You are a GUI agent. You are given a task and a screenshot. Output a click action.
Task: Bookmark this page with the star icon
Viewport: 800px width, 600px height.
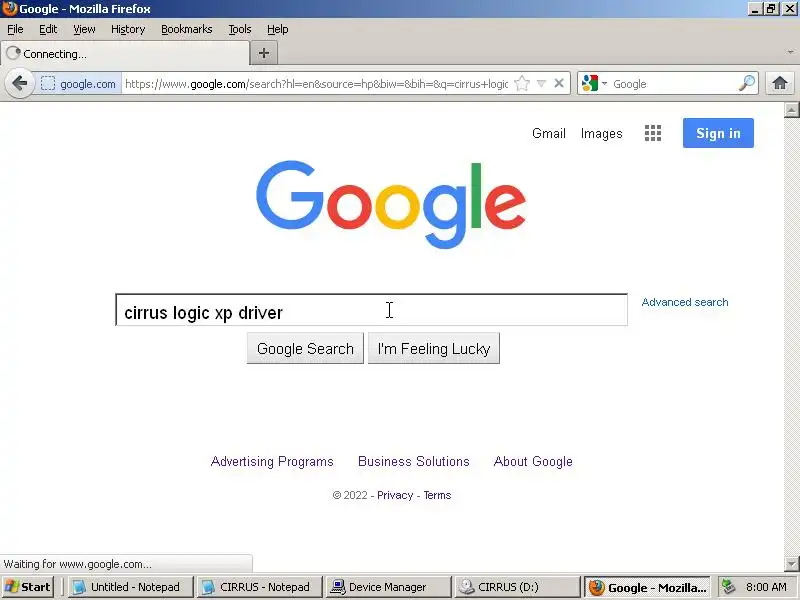click(x=521, y=84)
